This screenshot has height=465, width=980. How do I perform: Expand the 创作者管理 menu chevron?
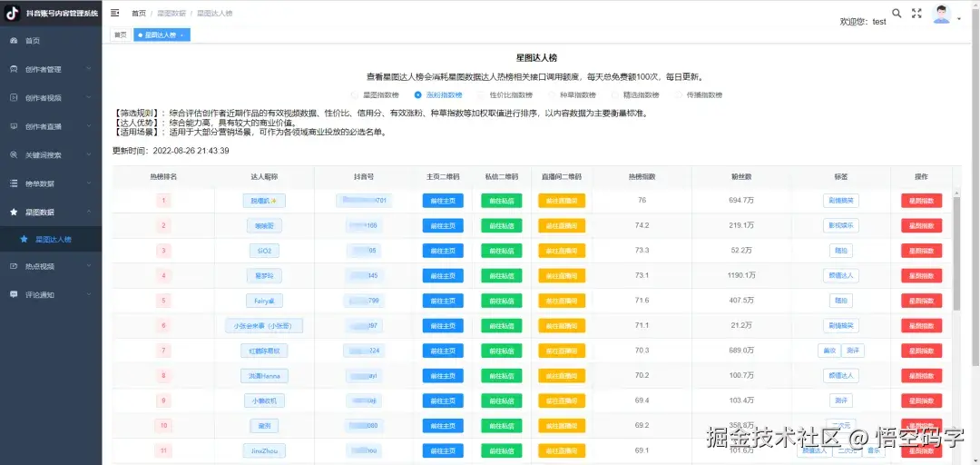(x=89, y=69)
